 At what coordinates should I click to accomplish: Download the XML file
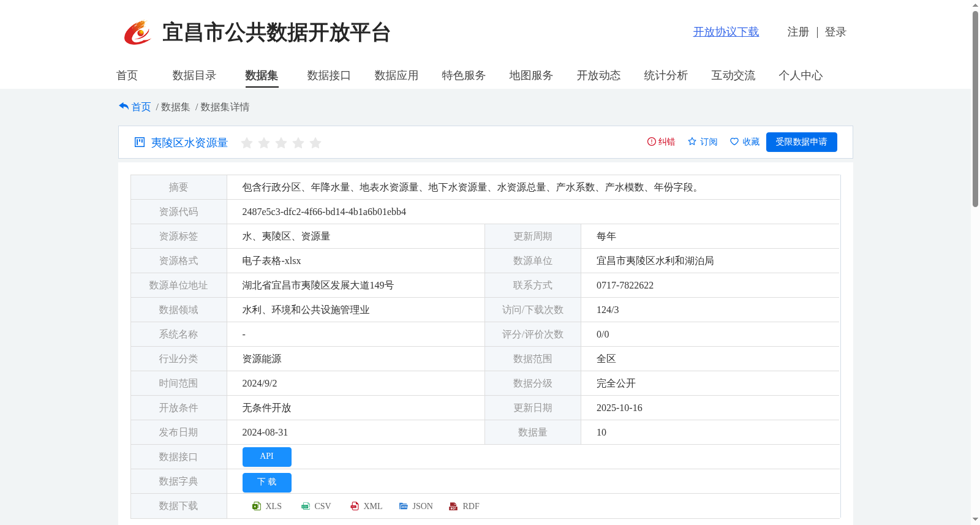366,506
